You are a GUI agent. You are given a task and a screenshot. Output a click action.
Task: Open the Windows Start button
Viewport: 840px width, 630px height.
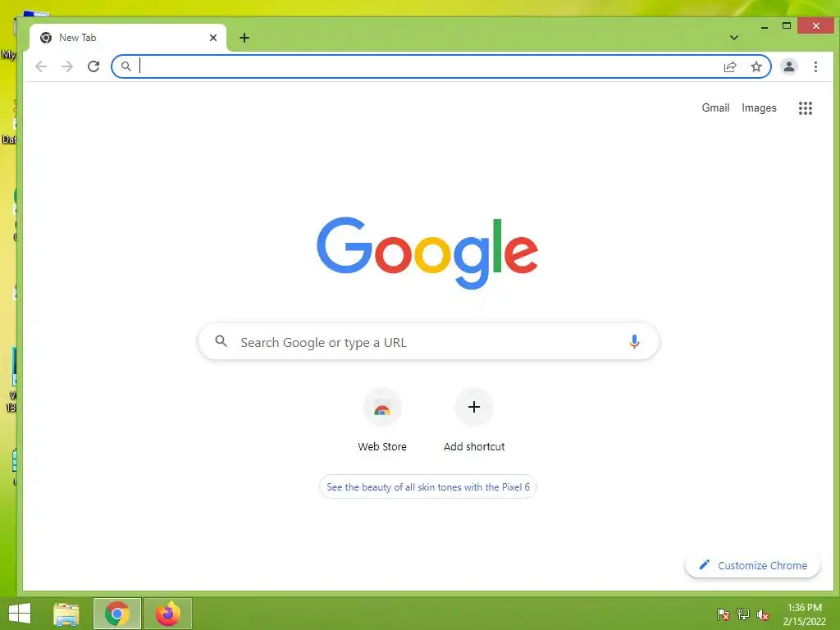coord(20,614)
